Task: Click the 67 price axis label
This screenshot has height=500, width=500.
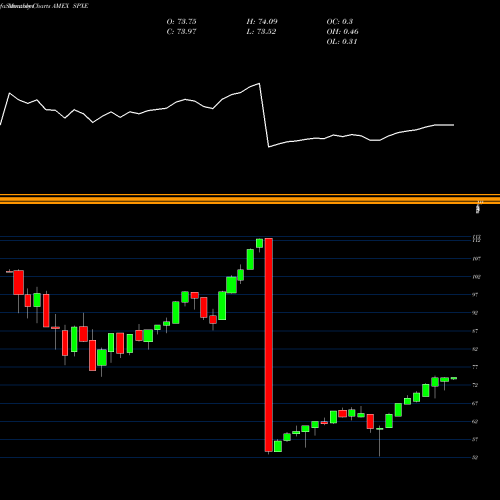Action: pyautogui.click(x=475, y=403)
